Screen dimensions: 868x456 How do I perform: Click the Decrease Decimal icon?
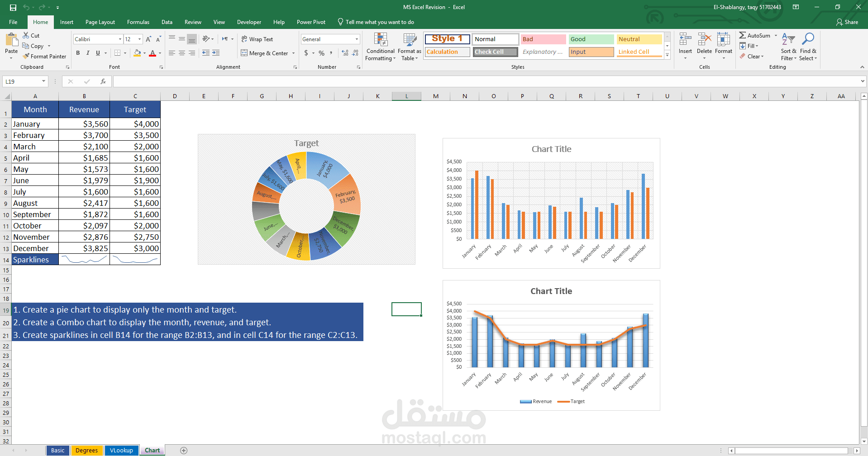tap(356, 53)
